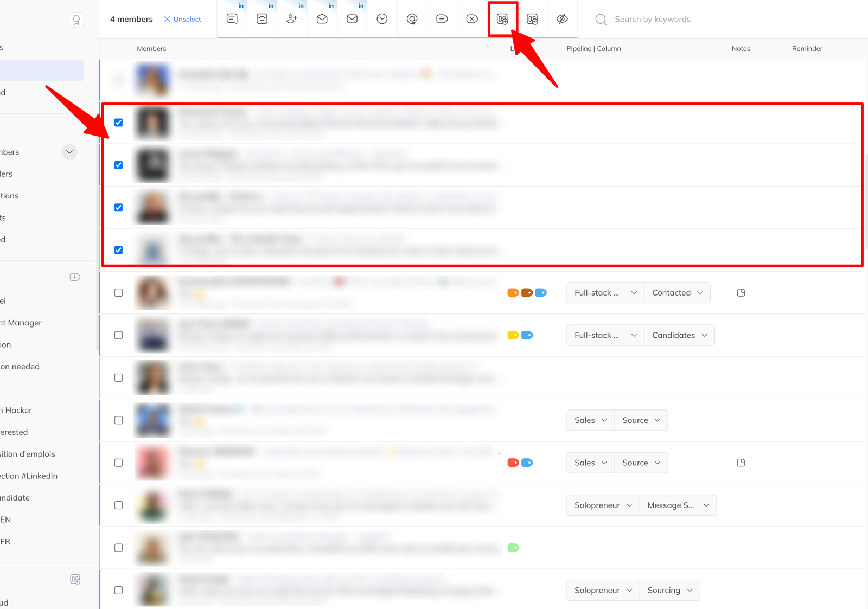Click the sidebar add label plus icon
Screen dimensions: 868x609
click(75, 277)
